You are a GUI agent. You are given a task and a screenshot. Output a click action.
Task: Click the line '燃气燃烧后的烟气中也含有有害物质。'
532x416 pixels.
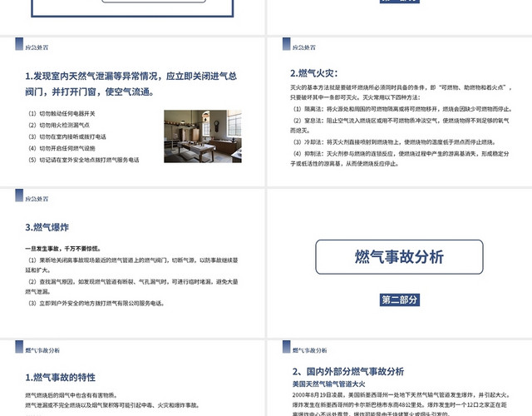tap(71, 395)
